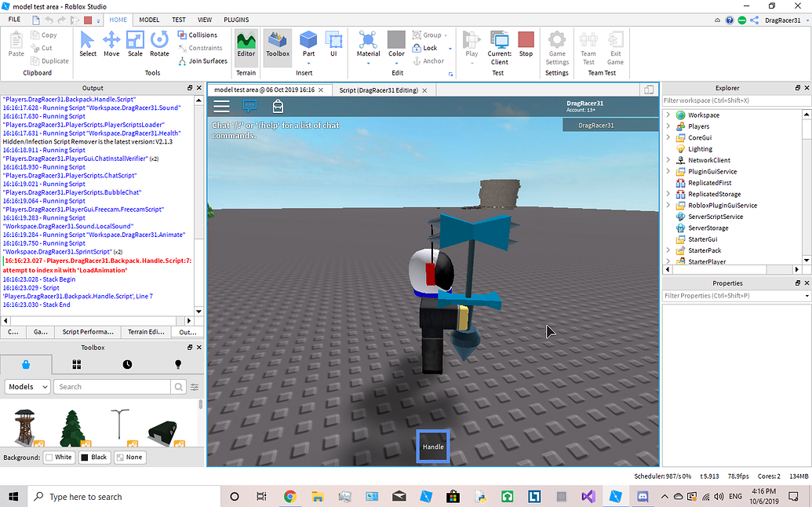Toggle the in-game chat icon
The width and height of the screenshot is (812, 507).
(249, 106)
